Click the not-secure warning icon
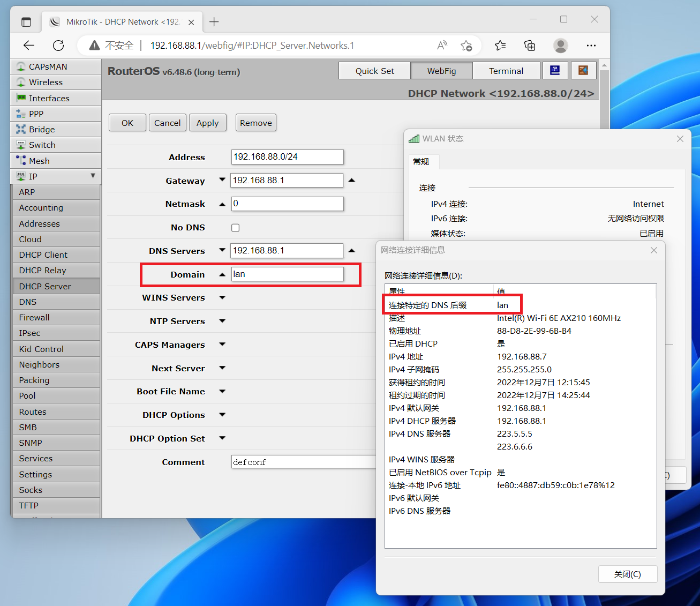This screenshot has height=606, width=700. [94, 46]
